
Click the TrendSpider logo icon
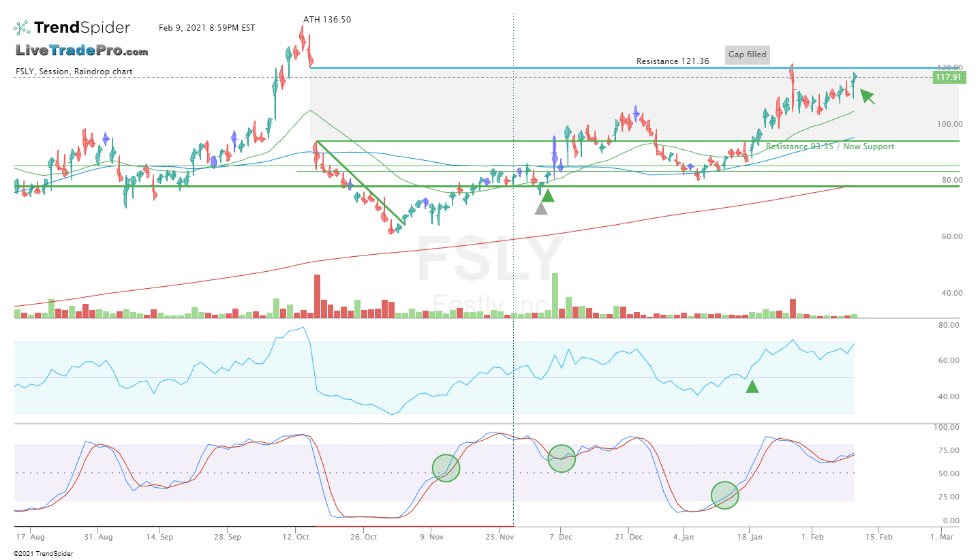pyautogui.click(x=22, y=28)
